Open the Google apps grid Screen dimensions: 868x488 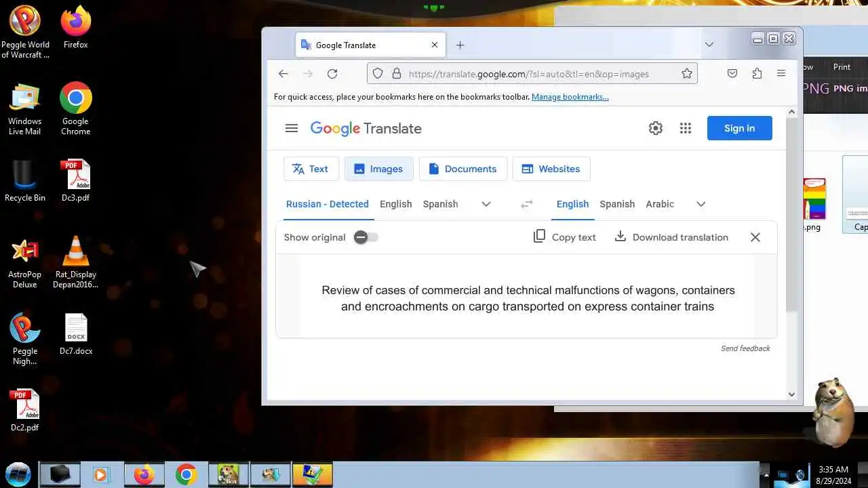pos(686,128)
